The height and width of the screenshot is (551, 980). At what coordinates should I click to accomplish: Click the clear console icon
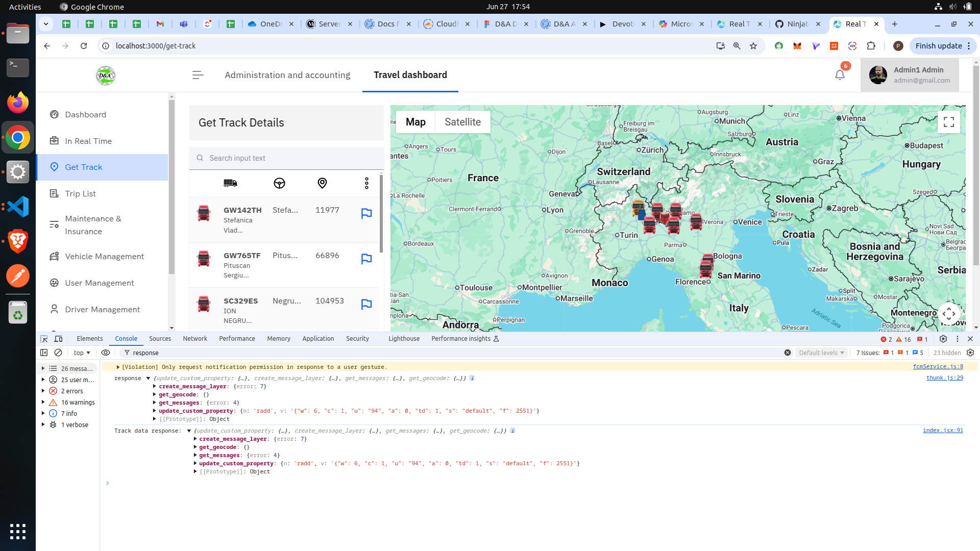pos(58,353)
